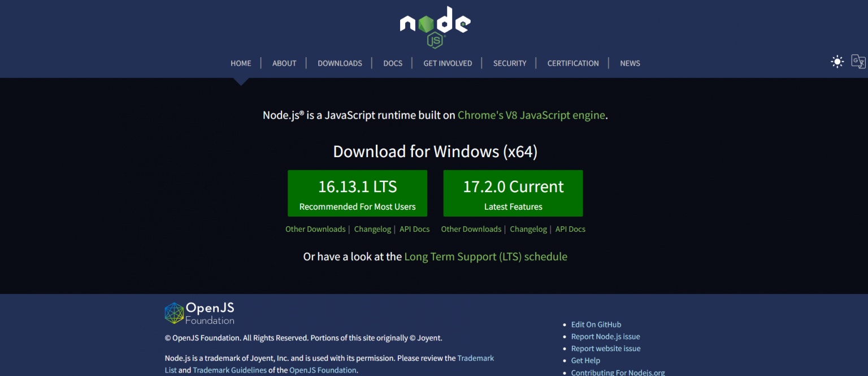Image resolution: width=868 pixels, height=376 pixels.
Task: Open the DOCS nav item
Action: [393, 63]
